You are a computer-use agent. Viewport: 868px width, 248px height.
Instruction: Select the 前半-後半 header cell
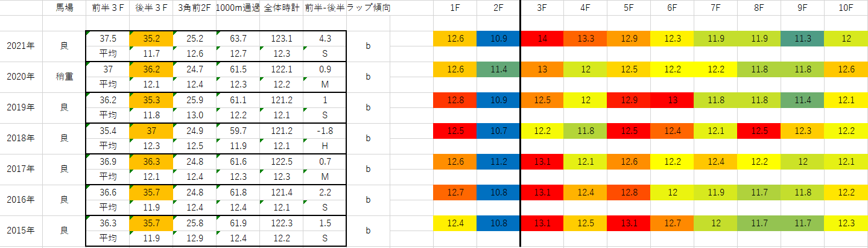pos(325,8)
